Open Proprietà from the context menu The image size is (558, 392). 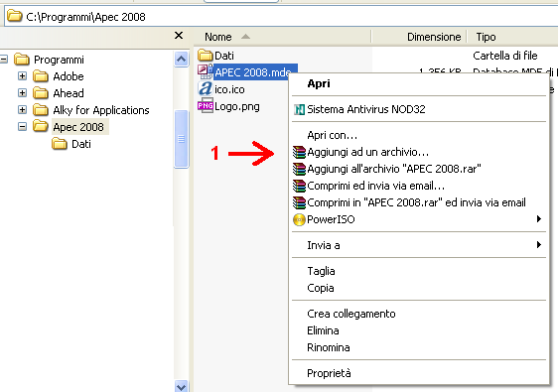coord(419,373)
